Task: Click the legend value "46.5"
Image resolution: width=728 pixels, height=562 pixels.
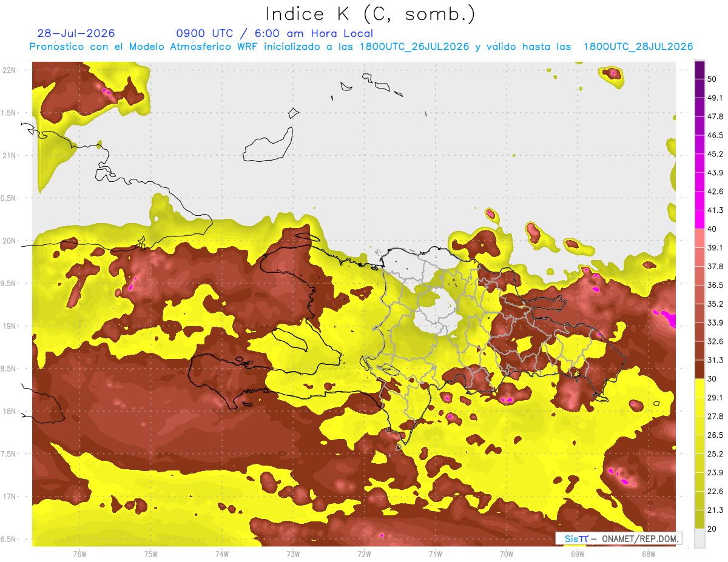Action: tap(716, 136)
